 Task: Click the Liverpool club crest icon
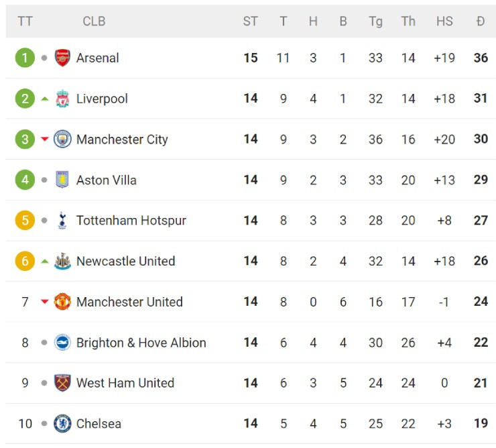tap(62, 99)
